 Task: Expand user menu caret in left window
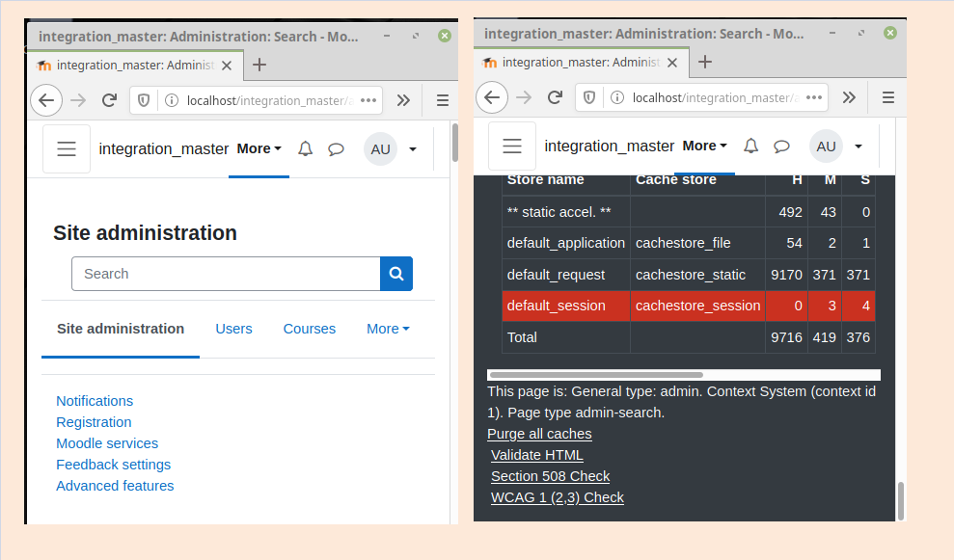[413, 149]
